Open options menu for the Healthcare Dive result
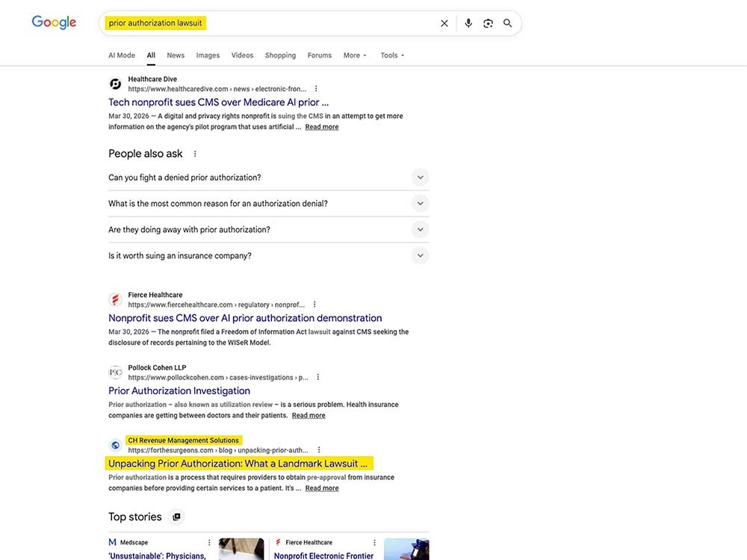This screenshot has height=560, width=747. pyautogui.click(x=316, y=89)
